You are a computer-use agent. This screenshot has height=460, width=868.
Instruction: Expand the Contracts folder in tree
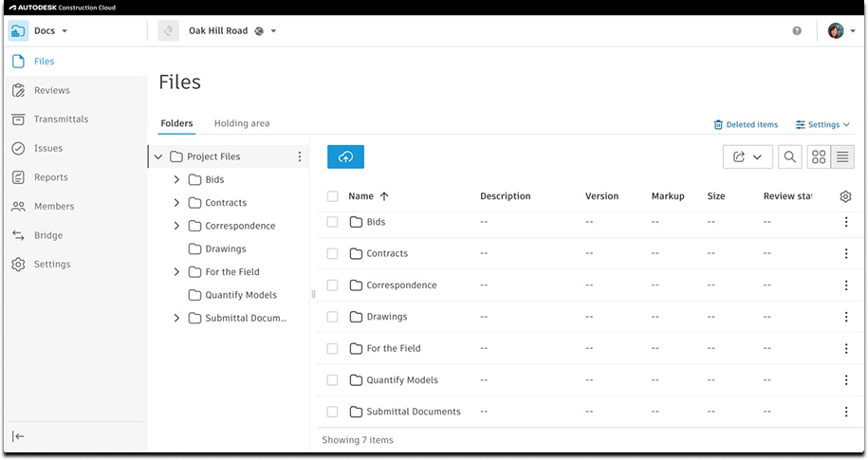pyautogui.click(x=176, y=203)
